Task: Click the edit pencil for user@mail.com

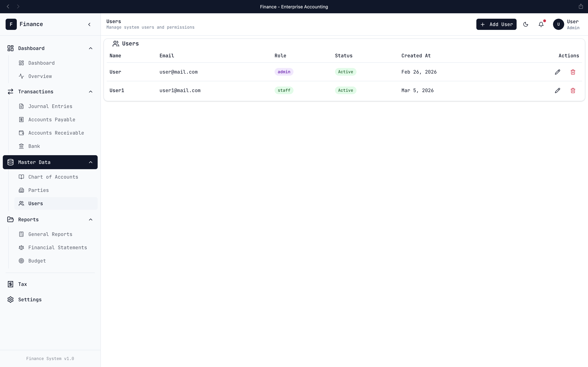Action: pyautogui.click(x=557, y=72)
